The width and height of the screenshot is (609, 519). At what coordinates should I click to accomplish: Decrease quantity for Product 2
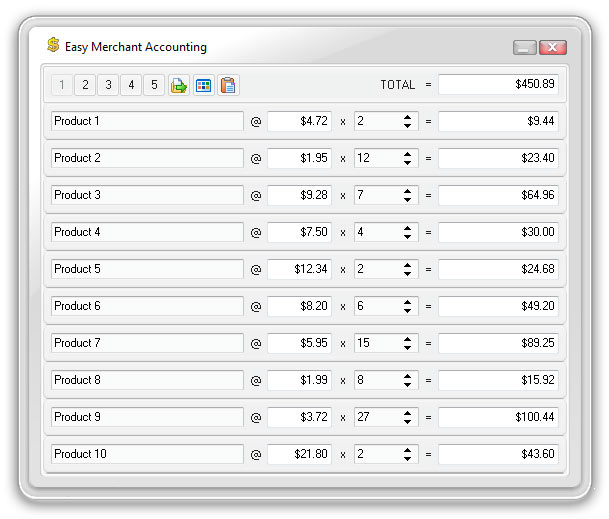click(408, 163)
